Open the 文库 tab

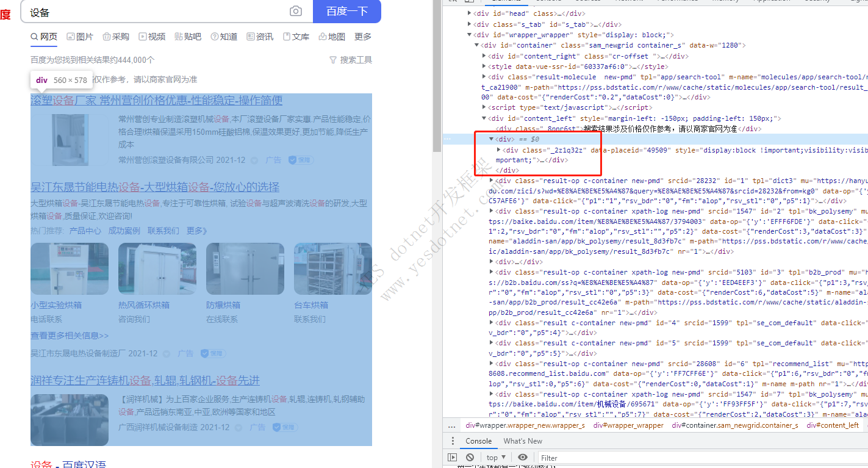point(296,37)
